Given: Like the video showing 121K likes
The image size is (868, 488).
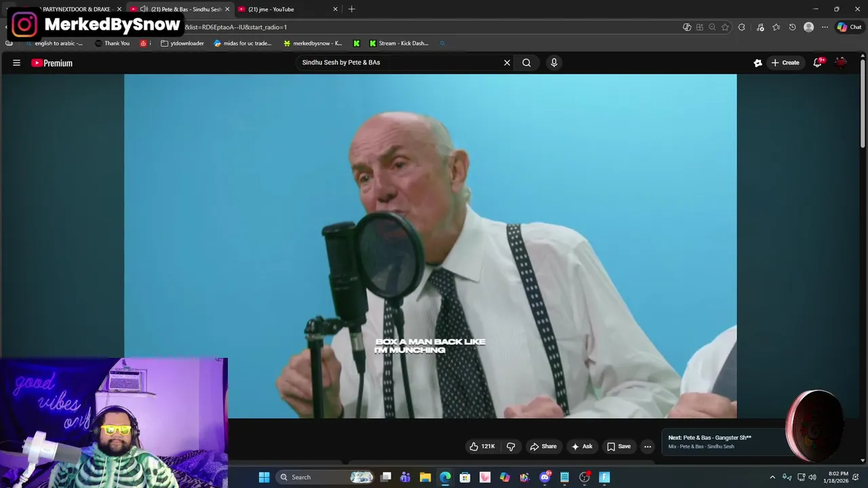Looking at the screenshot, I should (x=482, y=446).
